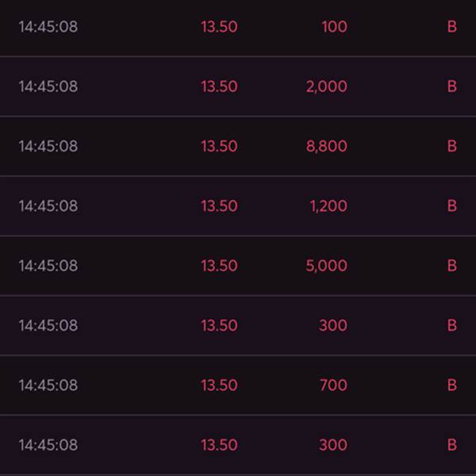The image size is (476, 476).
Task: Click the 13.50 price in 8,800-volume row
Action: pos(219,146)
